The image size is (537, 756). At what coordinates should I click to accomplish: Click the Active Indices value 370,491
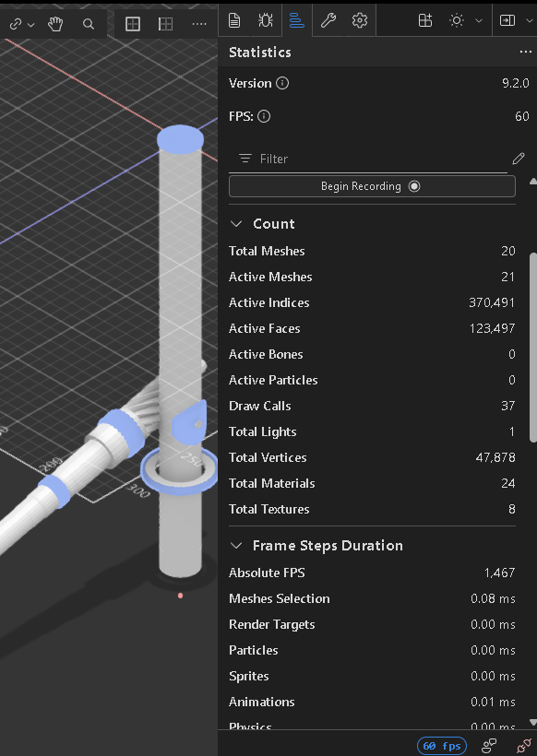click(x=492, y=302)
